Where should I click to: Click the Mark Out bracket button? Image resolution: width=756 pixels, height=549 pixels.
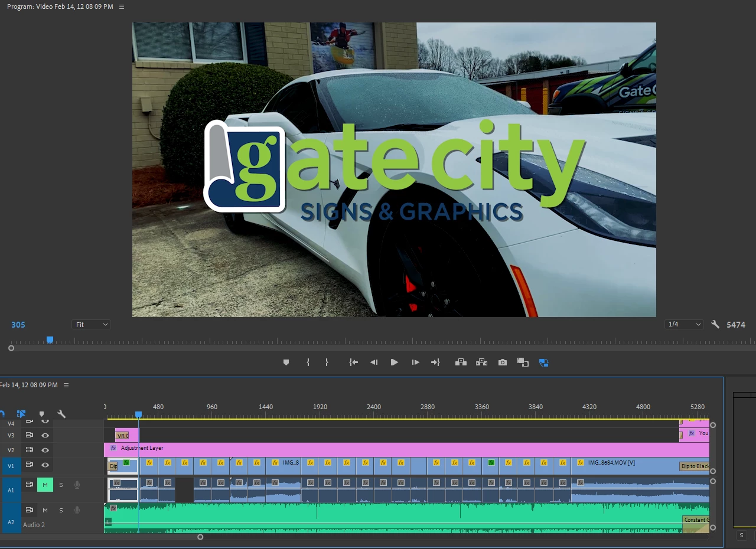pos(327,362)
